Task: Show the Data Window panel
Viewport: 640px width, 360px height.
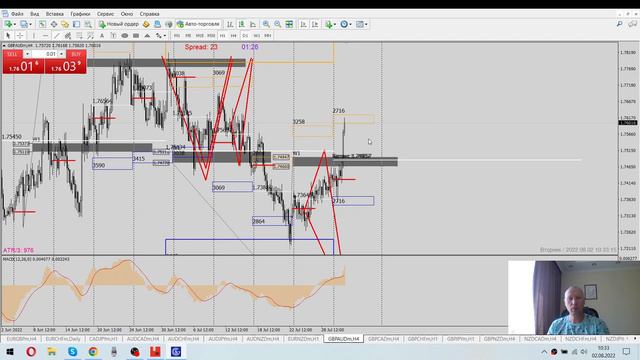Action: click(53, 24)
